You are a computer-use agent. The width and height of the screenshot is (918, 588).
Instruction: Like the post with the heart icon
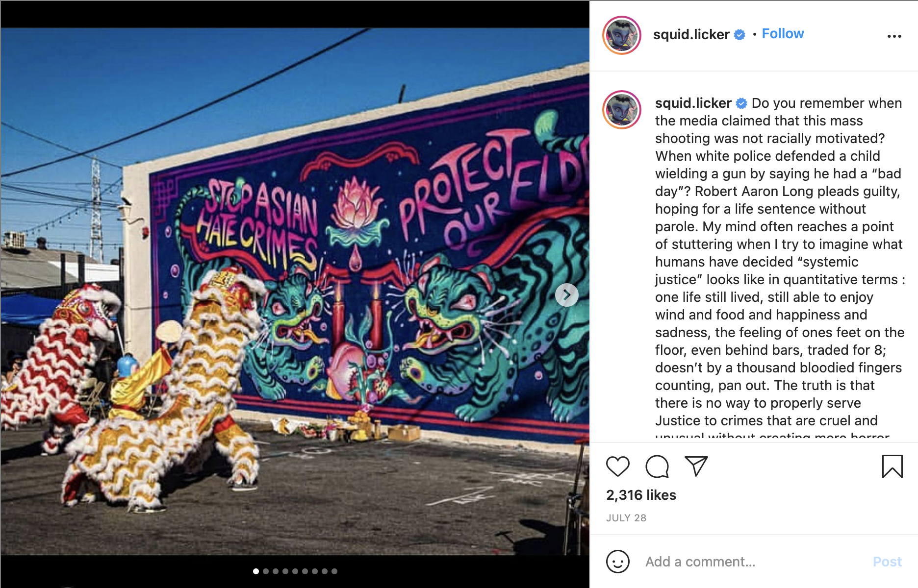[617, 466]
